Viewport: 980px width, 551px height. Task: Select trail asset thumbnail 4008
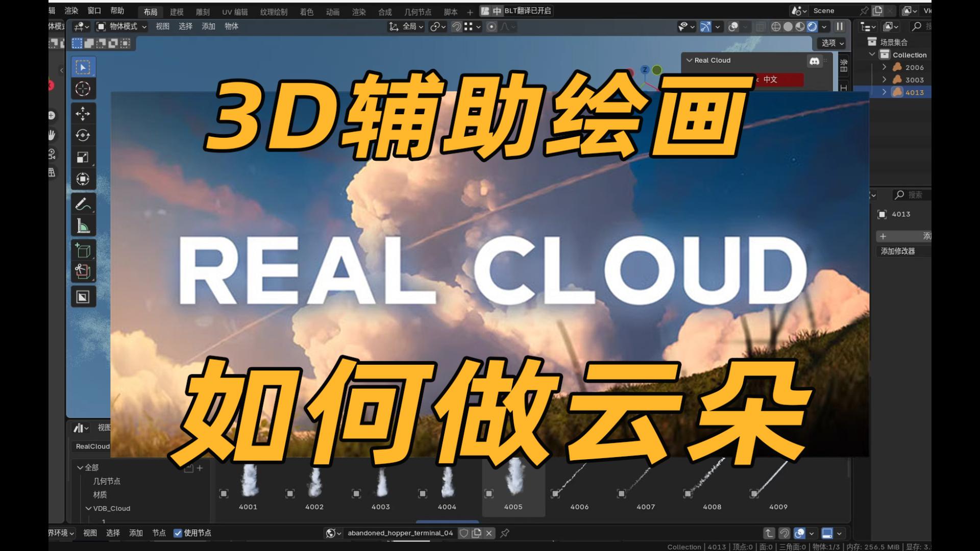712,488
